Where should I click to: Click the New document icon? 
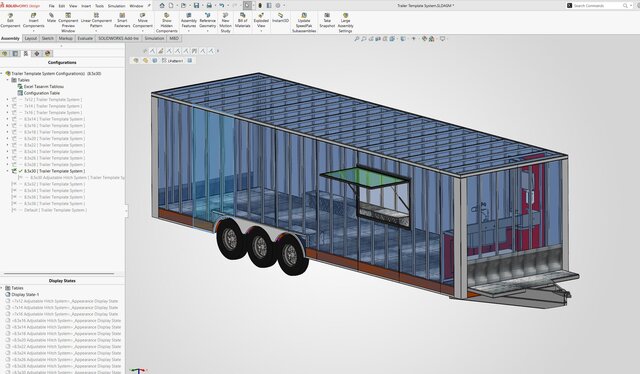[171, 6]
